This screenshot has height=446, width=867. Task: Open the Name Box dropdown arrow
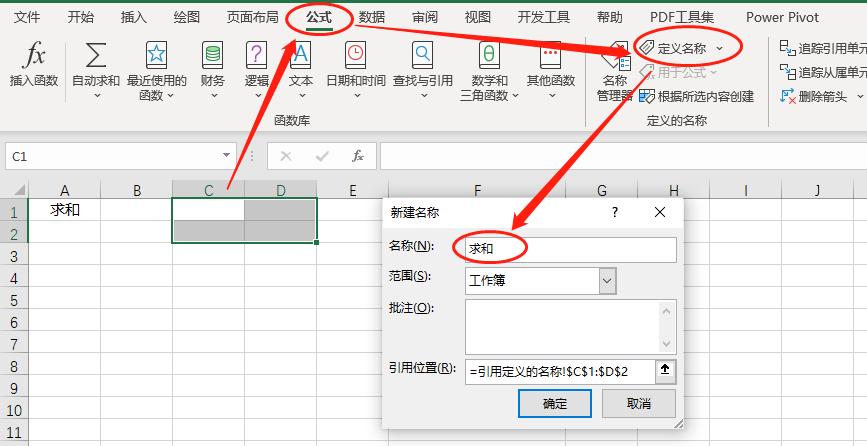pyautogui.click(x=226, y=155)
